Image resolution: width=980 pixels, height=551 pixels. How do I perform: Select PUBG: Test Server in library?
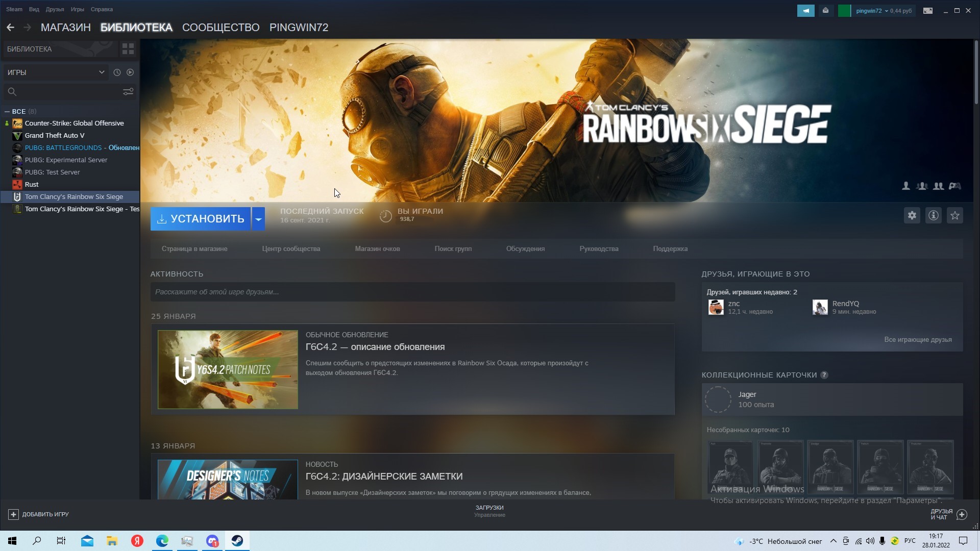pos(52,172)
